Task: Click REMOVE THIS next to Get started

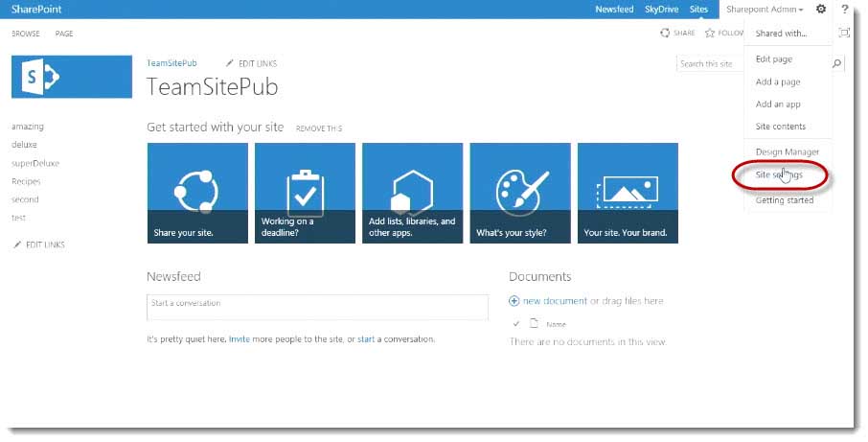Action: 318,128
